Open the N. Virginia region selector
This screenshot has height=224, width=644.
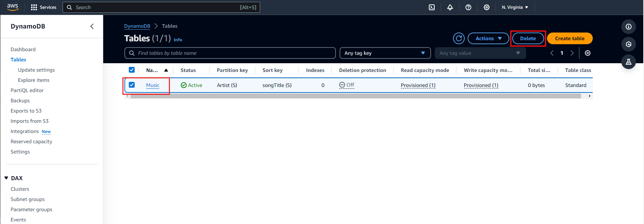click(515, 7)
